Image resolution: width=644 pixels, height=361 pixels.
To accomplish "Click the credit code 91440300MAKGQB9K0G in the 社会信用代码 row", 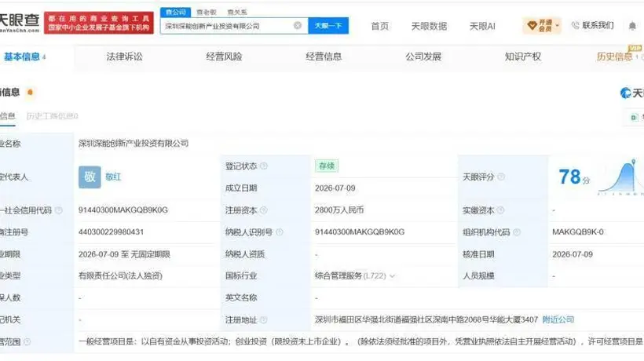I will point(123,210).
